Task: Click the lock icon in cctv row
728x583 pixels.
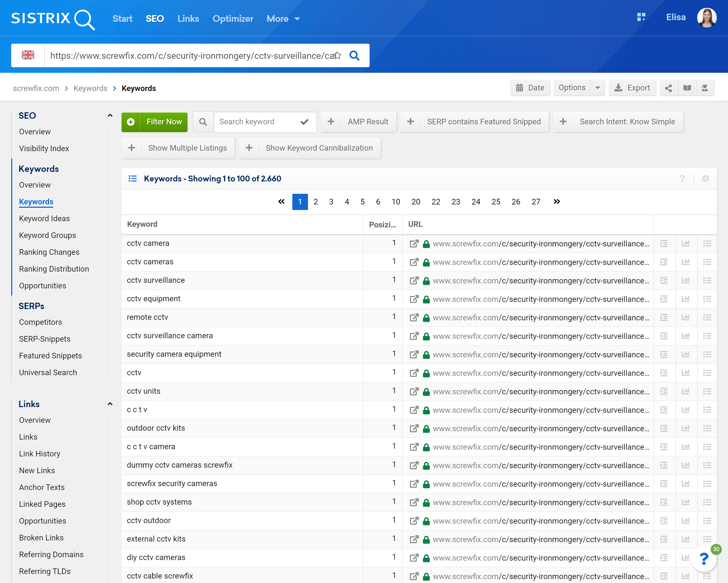Action: [426, 373]
